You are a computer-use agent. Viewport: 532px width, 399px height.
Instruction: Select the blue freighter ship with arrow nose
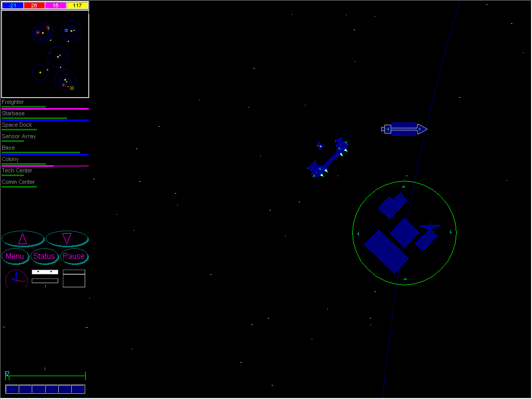(x=404, y=129)
